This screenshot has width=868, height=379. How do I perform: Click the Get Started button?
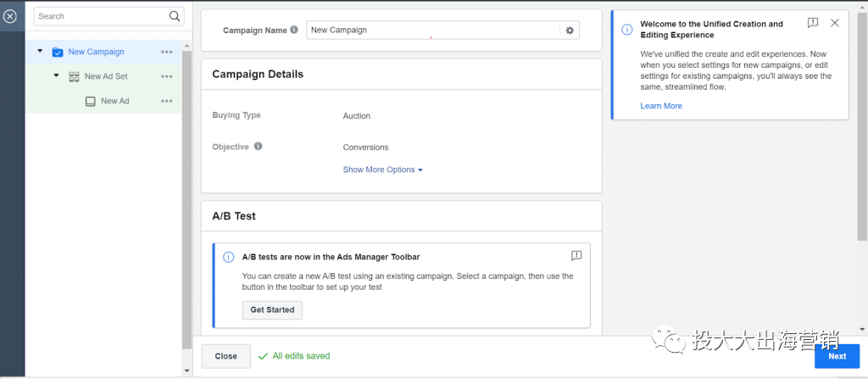click(272, 309)
